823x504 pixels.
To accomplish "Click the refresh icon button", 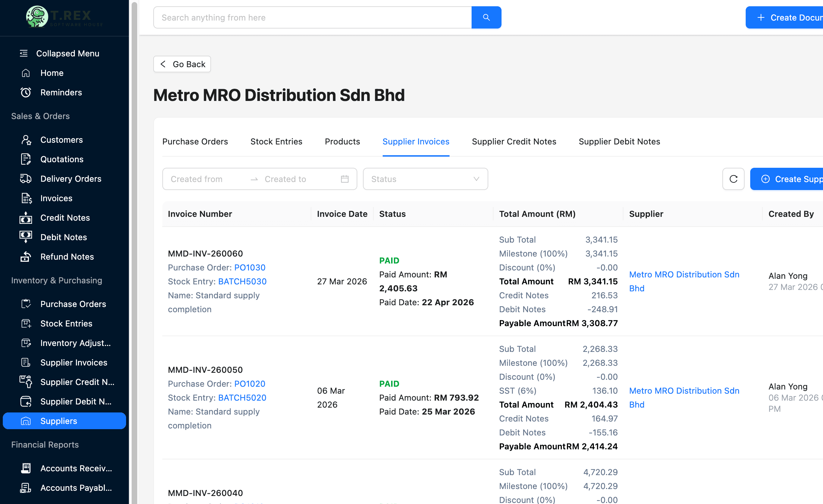I will tap(733, 179).
